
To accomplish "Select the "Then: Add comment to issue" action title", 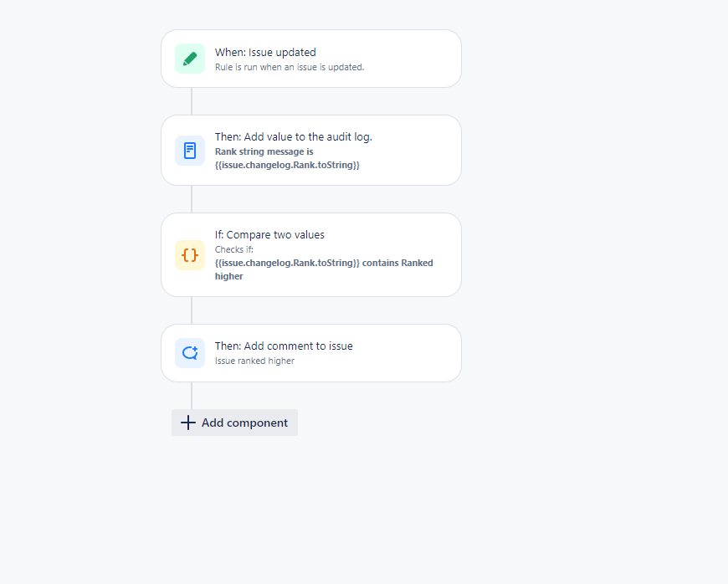I will (x=284, y=346).
